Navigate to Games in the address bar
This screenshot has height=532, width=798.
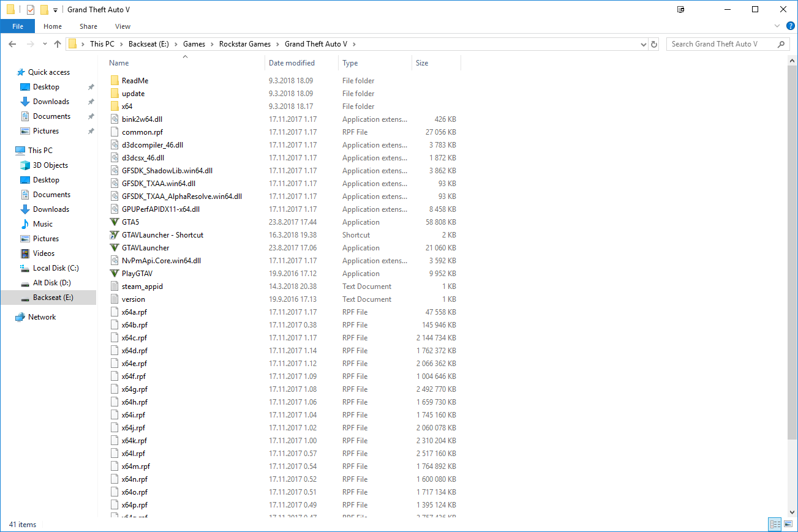[194, 44]
